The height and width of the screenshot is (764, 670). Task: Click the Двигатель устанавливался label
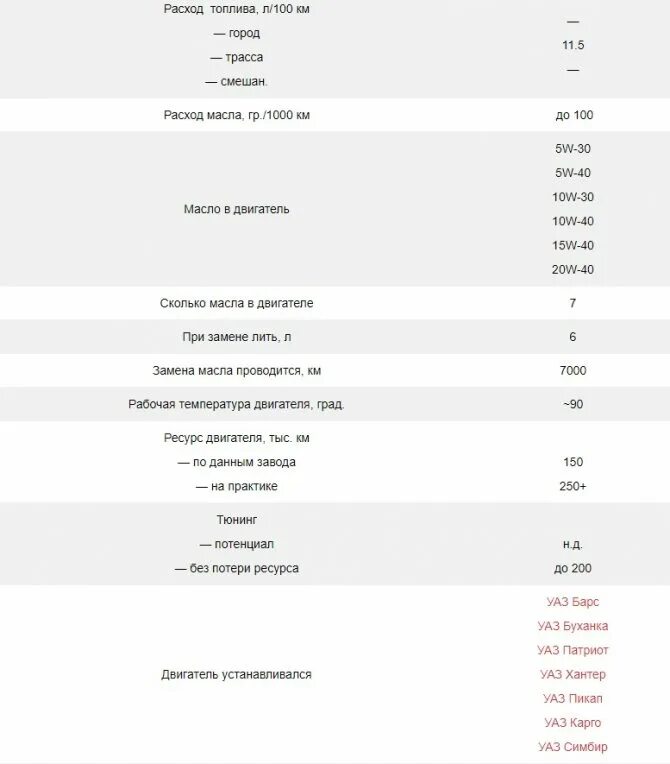point(236,674)
